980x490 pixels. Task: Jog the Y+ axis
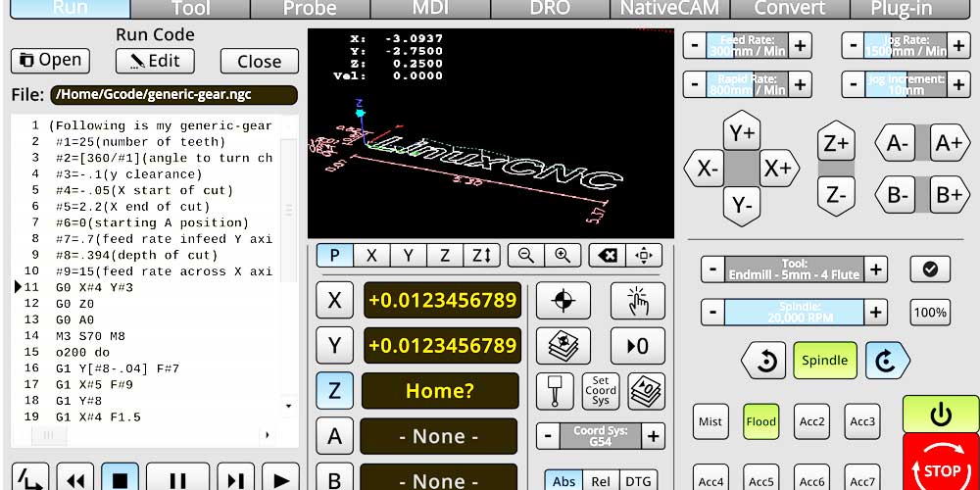coord(742,132)
